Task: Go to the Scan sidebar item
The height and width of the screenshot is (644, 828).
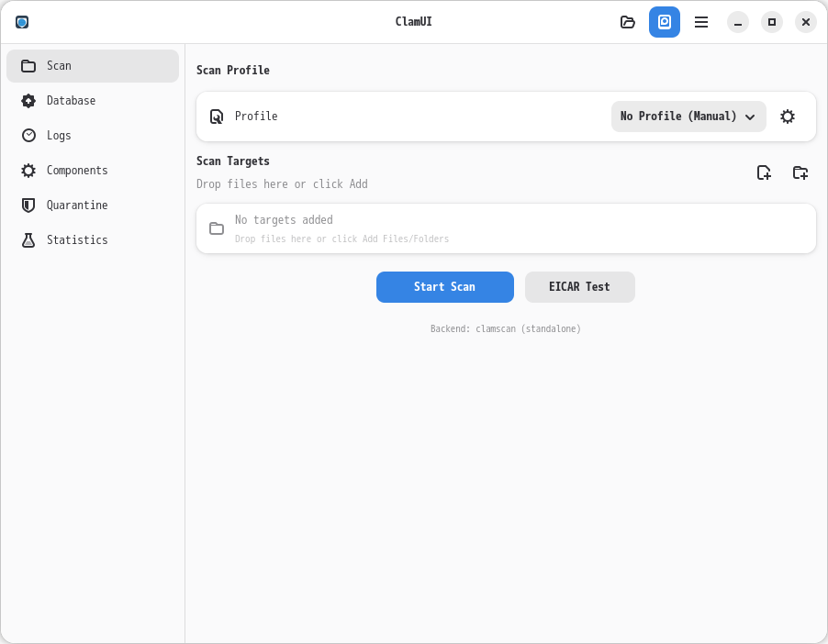Action: click(92, 66)
